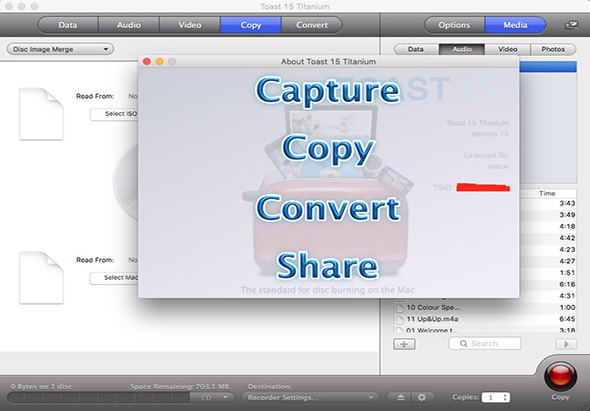Click Space Remaining: 703.1 MB text
The height and width of the screenshot is (411, 590).
pos(179,387)
